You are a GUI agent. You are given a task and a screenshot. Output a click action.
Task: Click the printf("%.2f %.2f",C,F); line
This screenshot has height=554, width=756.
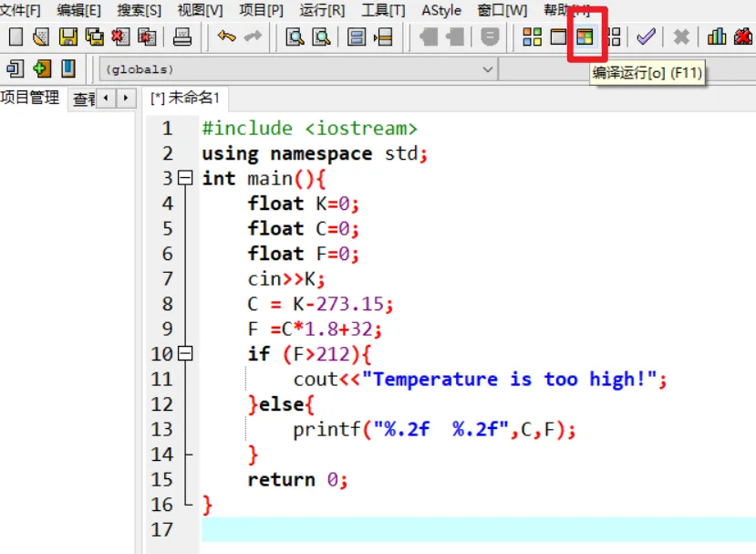(434, 429)
